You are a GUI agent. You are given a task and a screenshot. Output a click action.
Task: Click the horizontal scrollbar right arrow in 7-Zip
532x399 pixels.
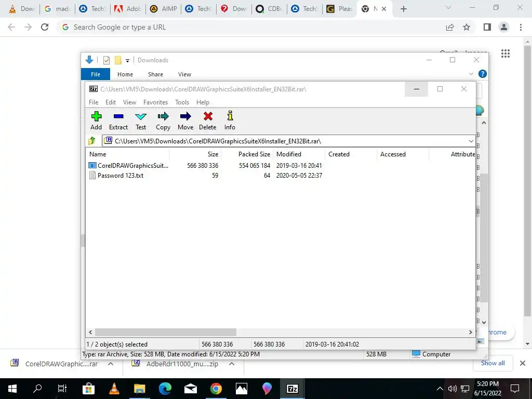[471, 332]
